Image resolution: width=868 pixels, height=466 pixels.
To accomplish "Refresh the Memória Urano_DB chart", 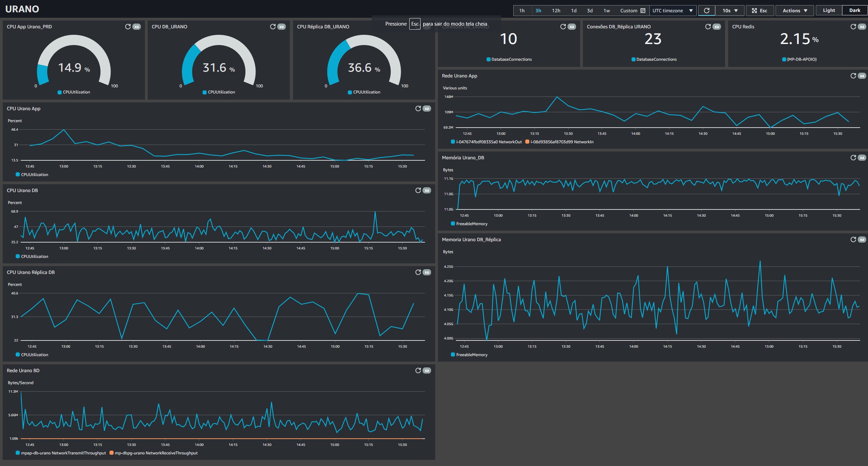I will (x=853, y=158).
